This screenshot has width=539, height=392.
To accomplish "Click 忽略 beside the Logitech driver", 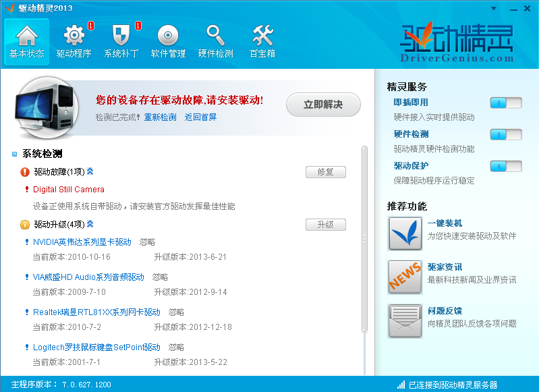I will tap(176, 347).
